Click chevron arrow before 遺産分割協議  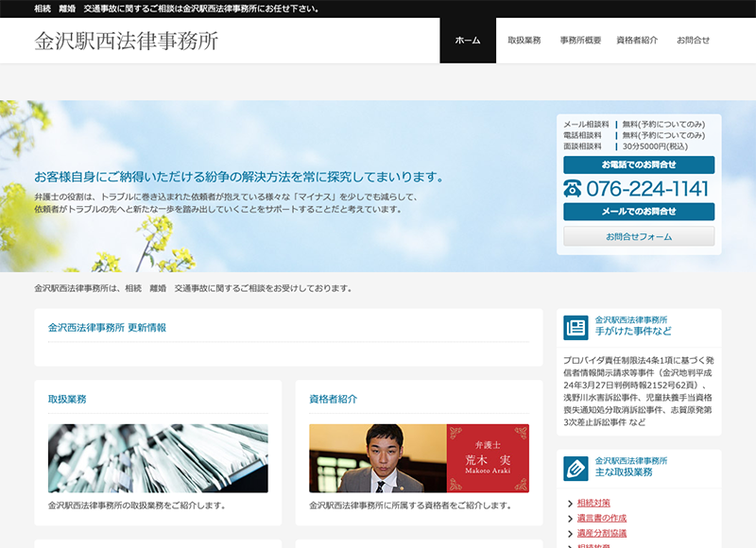(571, 534)
